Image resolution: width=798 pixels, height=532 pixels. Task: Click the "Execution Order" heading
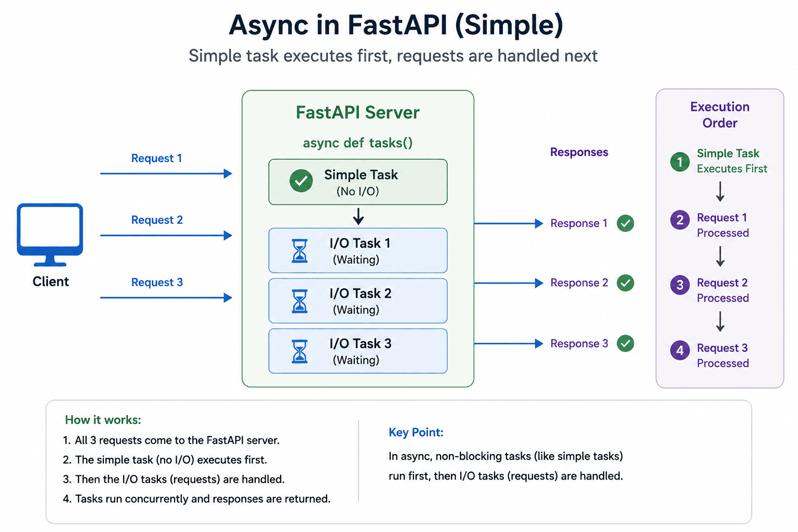(x=720, y=115)
